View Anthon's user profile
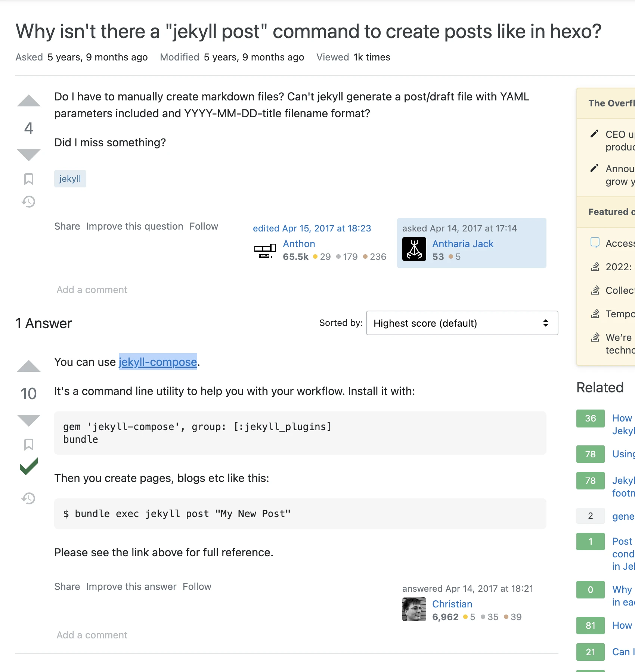The height and width of the screenshot is (672, 635). click(x=299, y=244)
